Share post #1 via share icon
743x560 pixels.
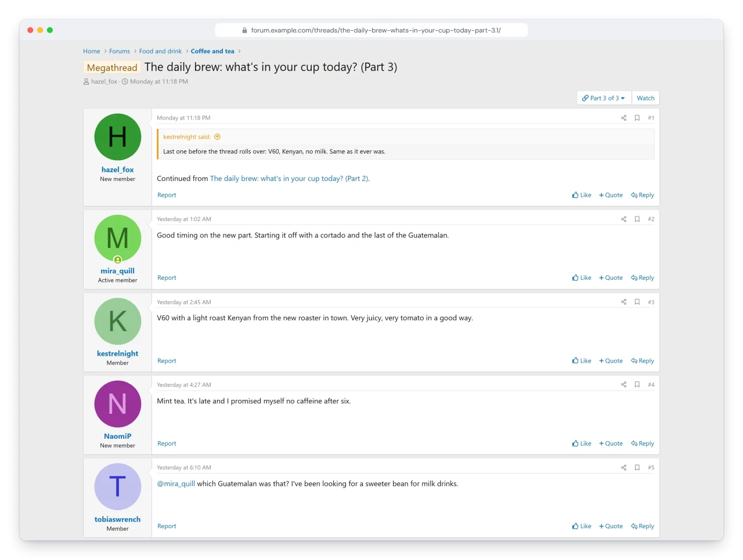(x=623, y=118)
